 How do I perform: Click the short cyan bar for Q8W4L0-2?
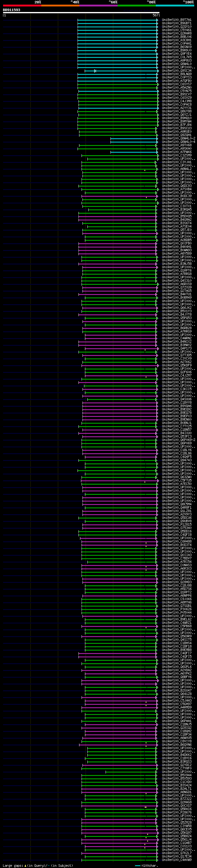tap(134, 139)
